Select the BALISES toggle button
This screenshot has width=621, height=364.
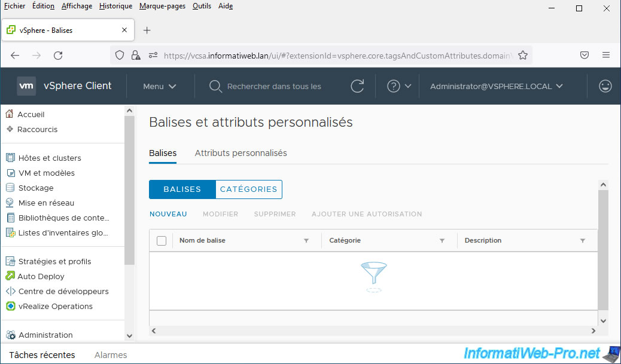click(182, 189)
